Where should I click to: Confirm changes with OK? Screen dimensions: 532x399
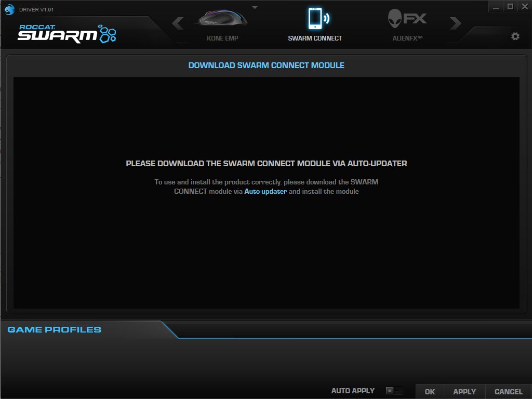(x=430, y=392)
